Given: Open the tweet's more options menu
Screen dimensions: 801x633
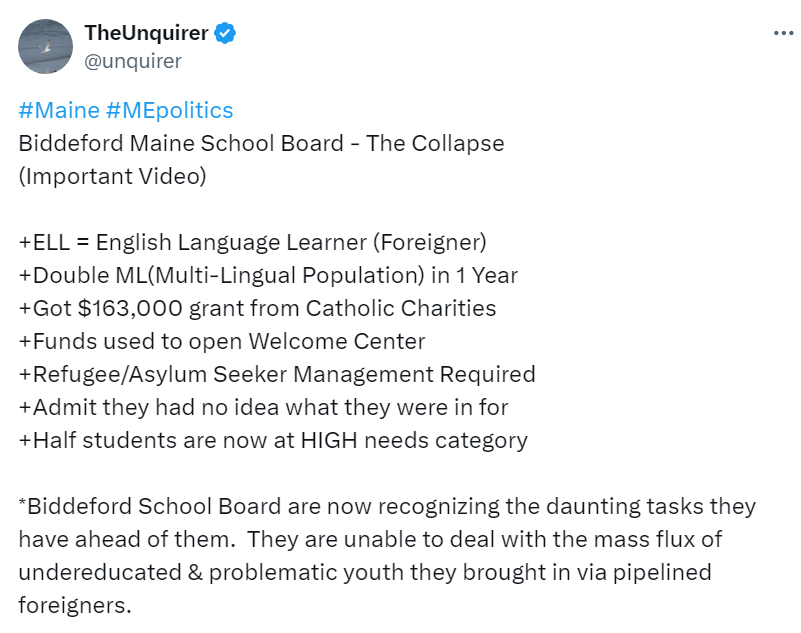Looking at the screenshot, I should pos(783,33).
